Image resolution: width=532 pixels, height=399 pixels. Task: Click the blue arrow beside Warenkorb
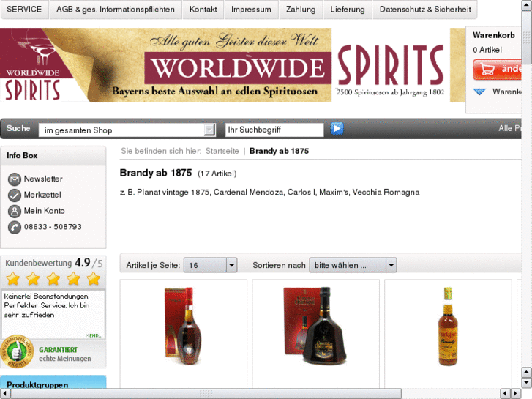click(x=479, y=92)
